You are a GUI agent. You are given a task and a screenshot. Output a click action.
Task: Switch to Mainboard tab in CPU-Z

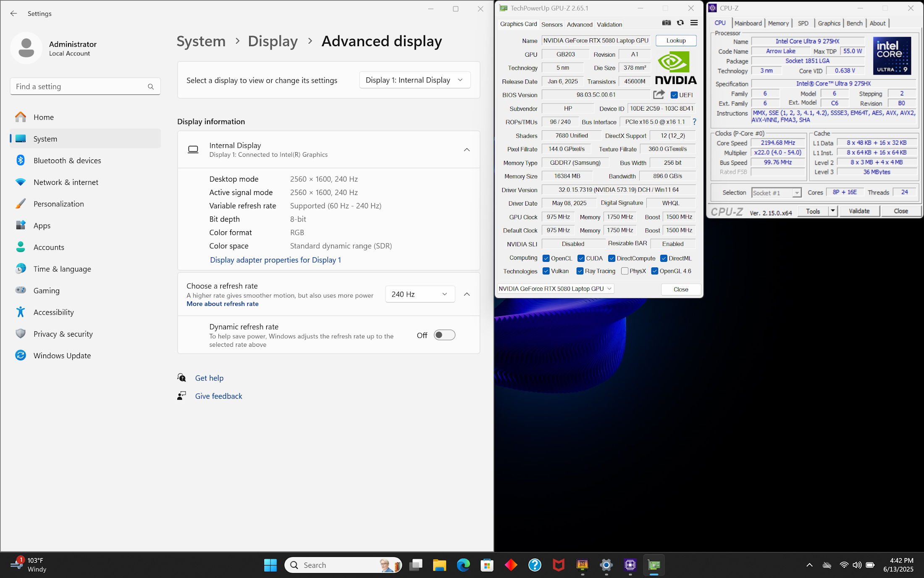748,23
